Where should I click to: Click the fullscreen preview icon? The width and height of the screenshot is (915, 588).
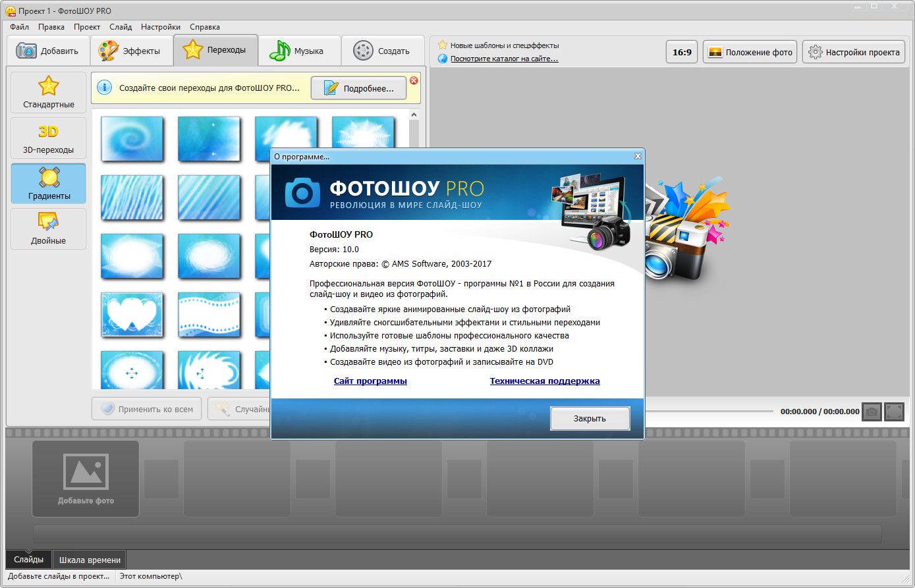[x=894, y=412]
